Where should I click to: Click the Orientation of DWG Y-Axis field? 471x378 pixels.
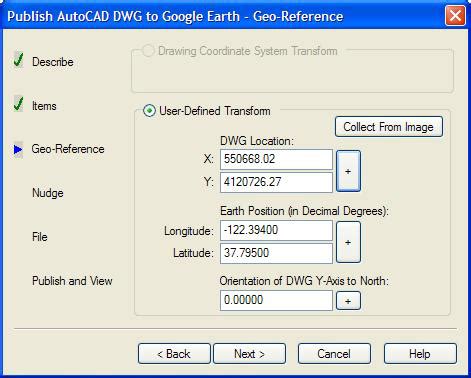click(x=276, y=300)
